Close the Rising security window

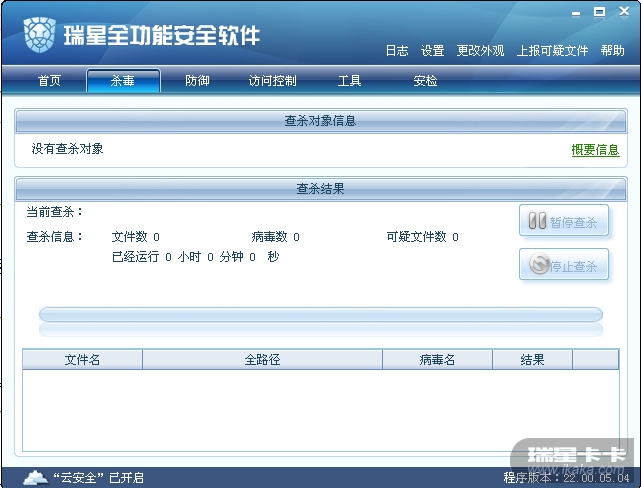[624, 12]
